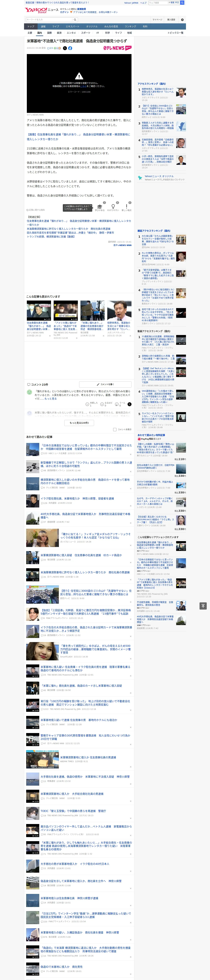Click the ログイン link
This screenshot has width=210, height=980.
(x=64, y=12)
